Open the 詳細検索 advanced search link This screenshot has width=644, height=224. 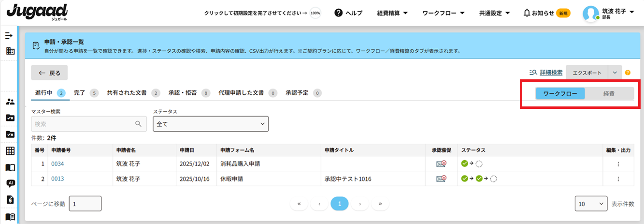click(x=551, y=73)
